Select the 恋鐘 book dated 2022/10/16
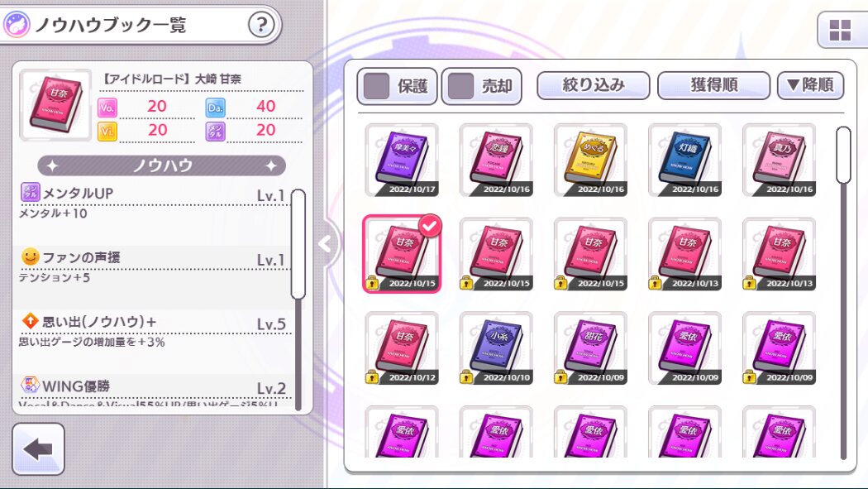 pyautogui.click(x=496, y=160)
